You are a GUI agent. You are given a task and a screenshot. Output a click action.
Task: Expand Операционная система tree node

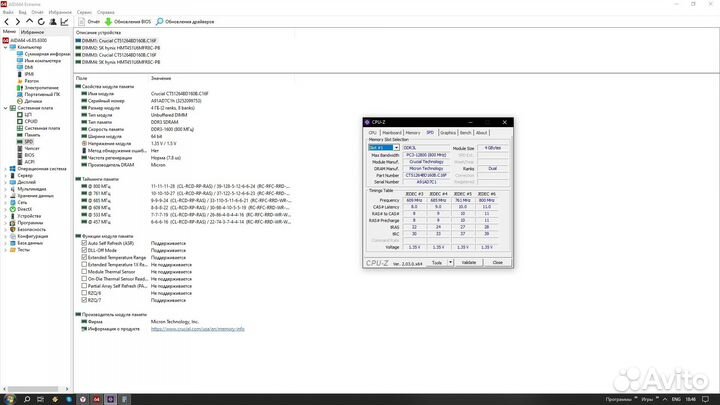coord(6,169)
